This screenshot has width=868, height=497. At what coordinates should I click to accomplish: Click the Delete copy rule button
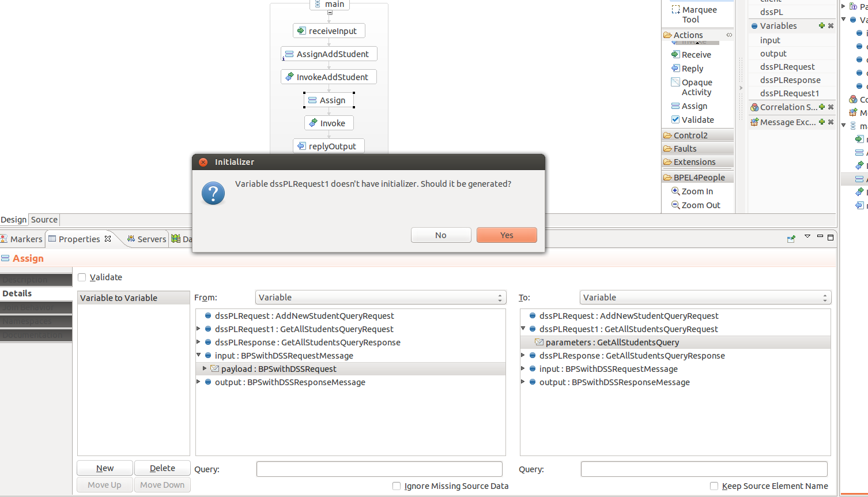pyautogui.click(x=163, y=468)
